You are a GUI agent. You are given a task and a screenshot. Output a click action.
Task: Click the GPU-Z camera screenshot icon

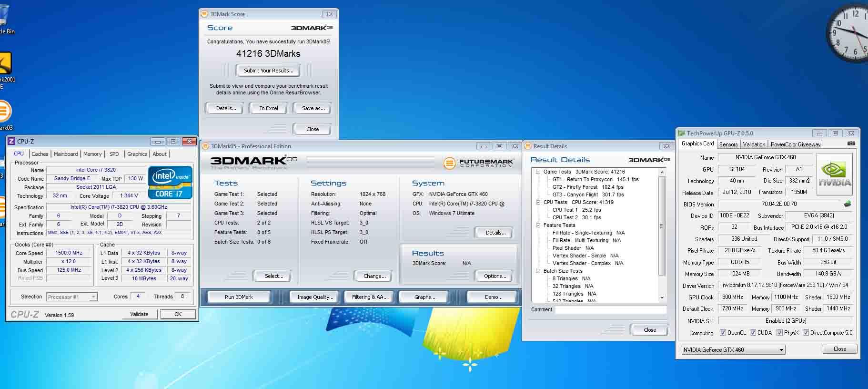(x=851, y=143)
